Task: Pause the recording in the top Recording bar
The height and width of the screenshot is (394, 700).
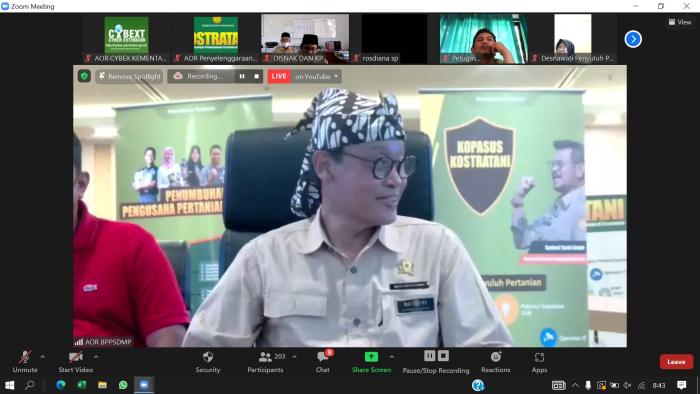Action: (242, 76)
